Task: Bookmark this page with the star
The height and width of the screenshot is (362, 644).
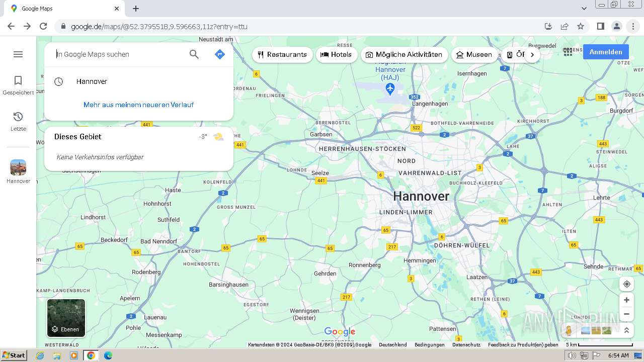Action: (x=581, y=26)
